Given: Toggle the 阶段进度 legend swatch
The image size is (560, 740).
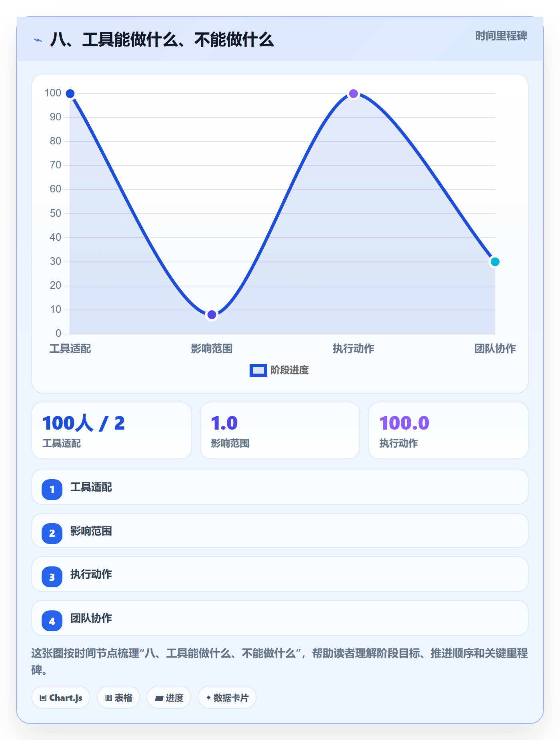Looking at the screenshot, I should 258,370.
